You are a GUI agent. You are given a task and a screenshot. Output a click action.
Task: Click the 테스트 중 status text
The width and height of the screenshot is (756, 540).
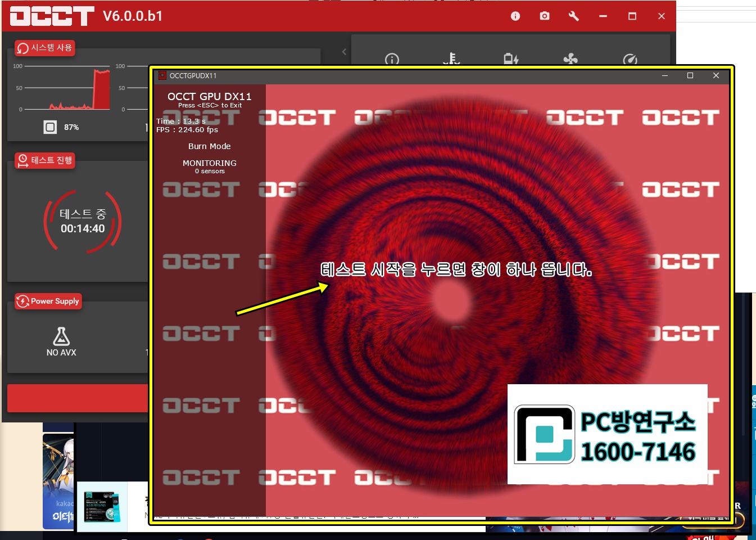[x=83, y=214]
